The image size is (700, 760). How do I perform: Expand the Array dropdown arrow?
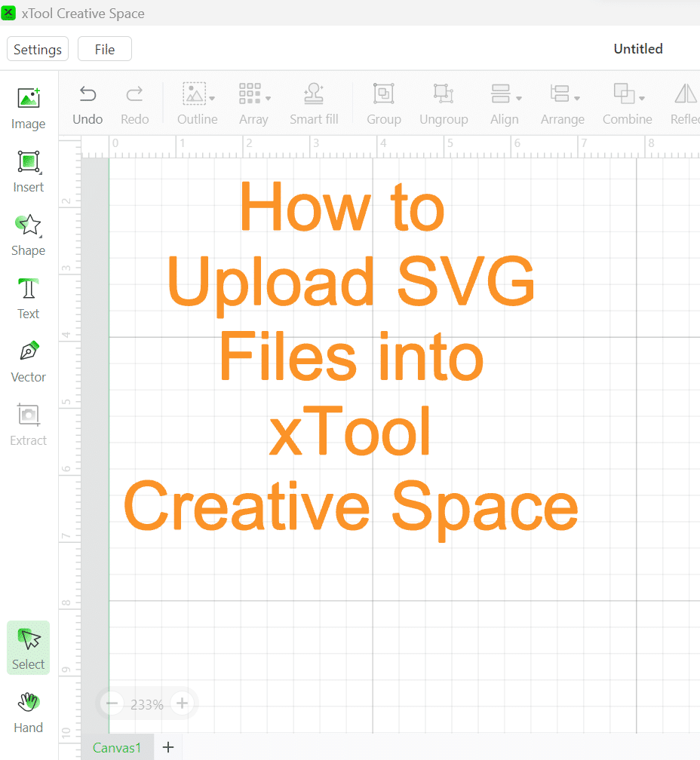(268, 98)
